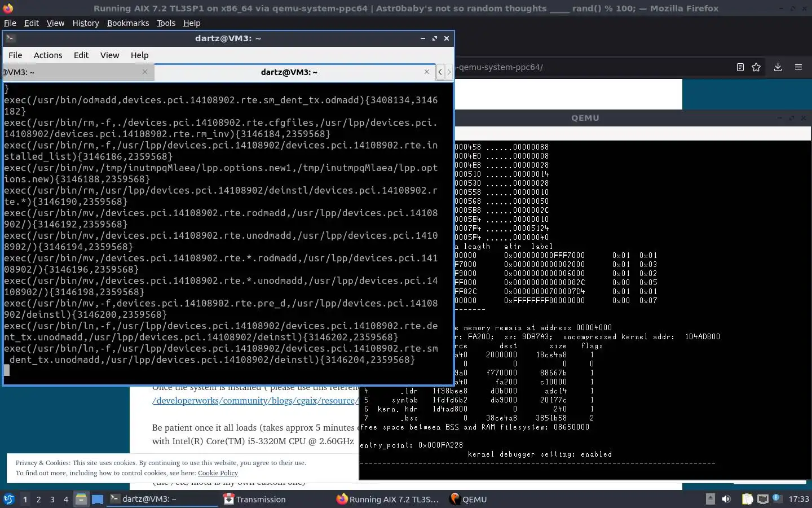Click 'free space between BSS and RAM filesystem' line
Image resolution: width=812 pixels, height=508 pixels.
tap(475, 427)
